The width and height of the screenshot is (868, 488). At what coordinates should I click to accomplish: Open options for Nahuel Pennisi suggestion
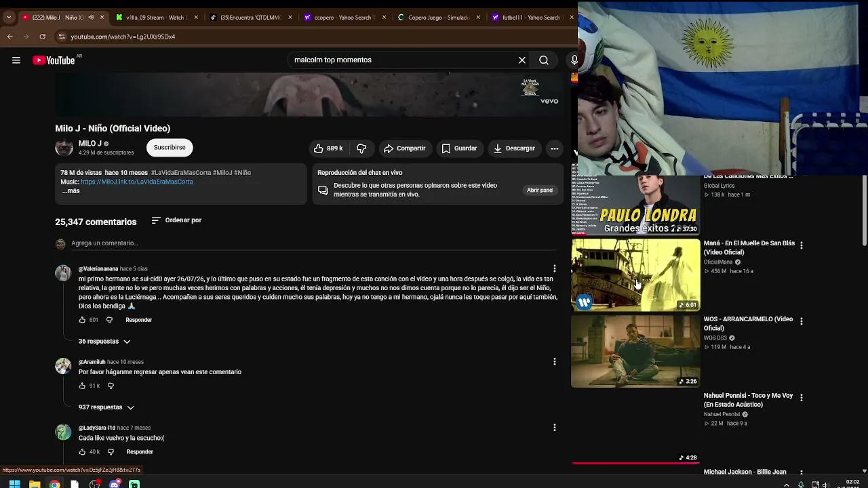(802, 398)
